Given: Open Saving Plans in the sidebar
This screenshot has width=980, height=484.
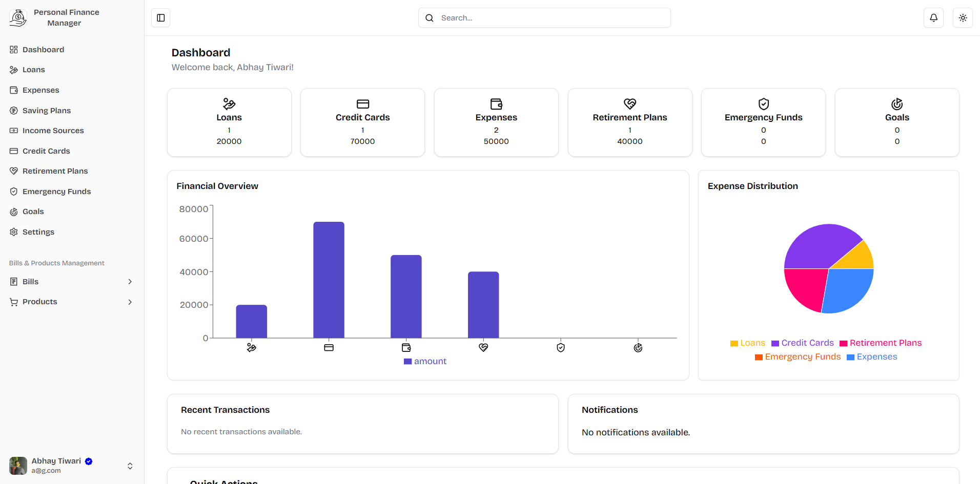Looking at the screenshot, I should (x=46, y=111).
